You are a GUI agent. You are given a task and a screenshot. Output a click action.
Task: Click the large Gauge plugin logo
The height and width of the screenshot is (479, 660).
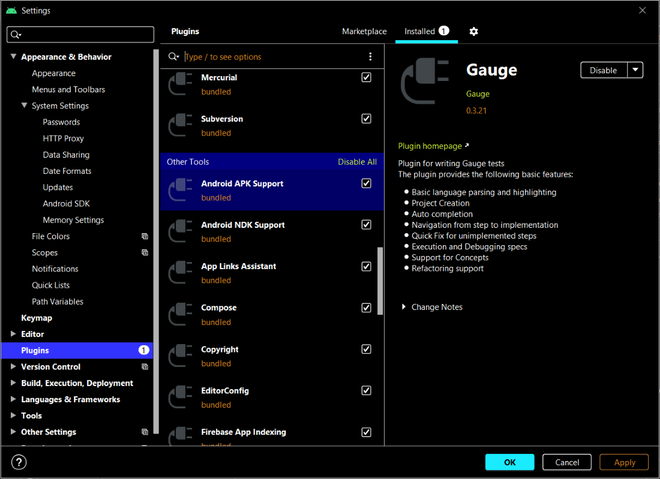coord(425,81)
